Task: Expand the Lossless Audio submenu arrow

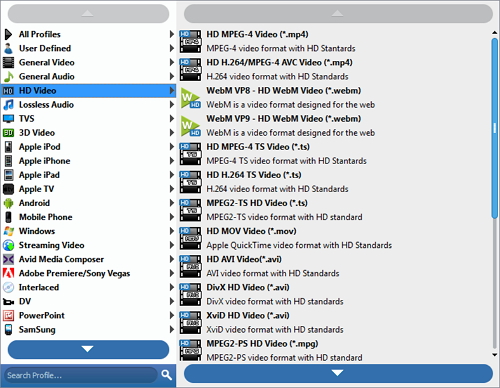Action: [172, 105]
